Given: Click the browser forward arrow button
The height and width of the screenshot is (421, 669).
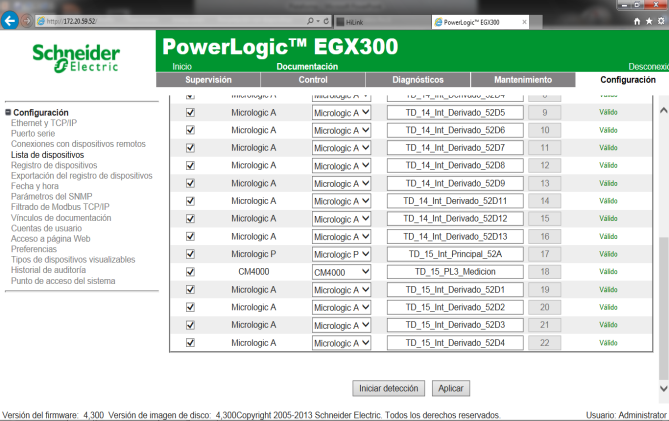Looking at the screenshot, I should click(x=26, y=21).
